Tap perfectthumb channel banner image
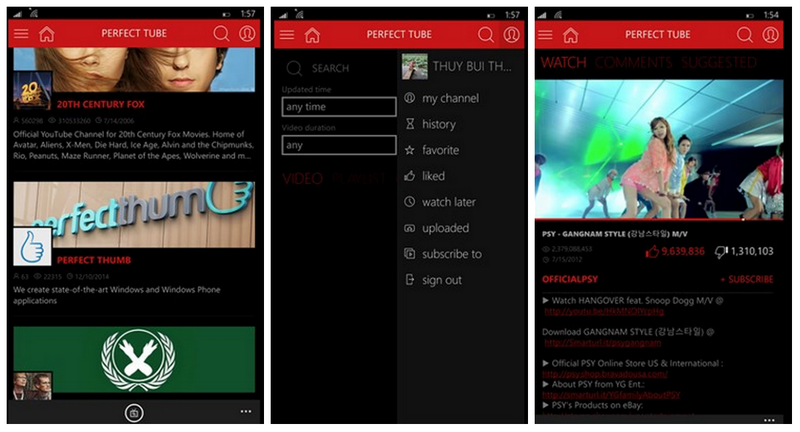Image resolution: width=800 pixels, height=432 pixels. pyautogui.click(x=134, y=214)
